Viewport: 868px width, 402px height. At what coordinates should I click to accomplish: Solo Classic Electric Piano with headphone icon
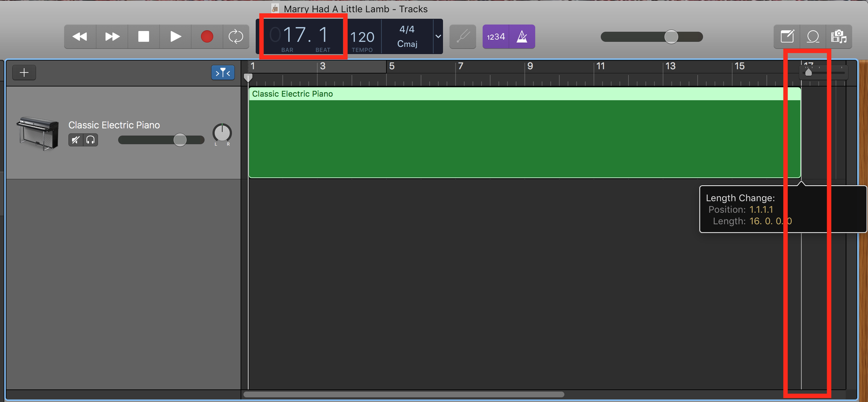point(90,140)
